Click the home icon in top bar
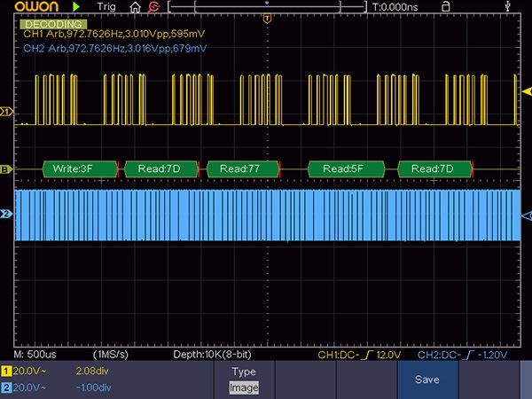This screenshot has height=399, width=532. [x=136, y=7]
